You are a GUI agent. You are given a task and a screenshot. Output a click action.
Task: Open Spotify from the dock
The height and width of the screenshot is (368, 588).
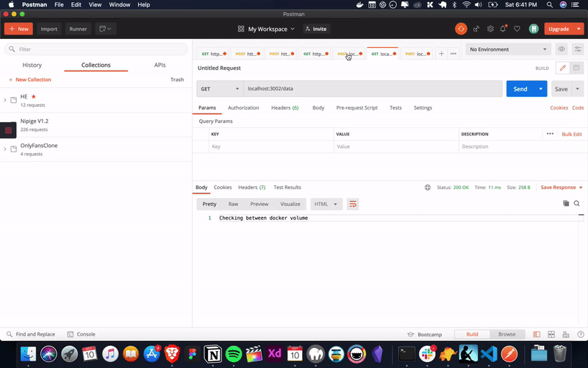coord(234,353)
